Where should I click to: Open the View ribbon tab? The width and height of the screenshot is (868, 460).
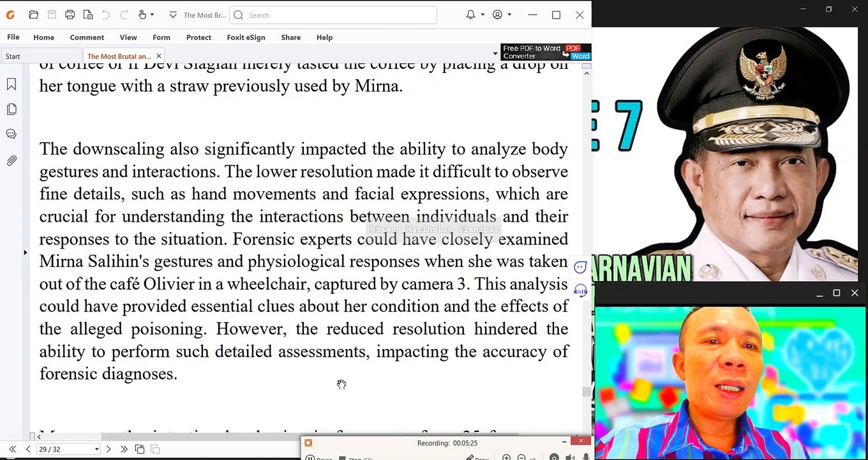point(128,37)
